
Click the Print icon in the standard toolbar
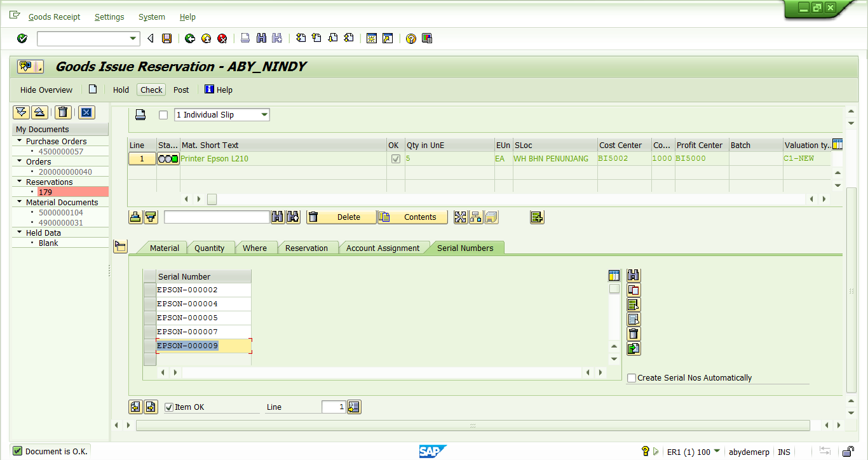point(245,38)
